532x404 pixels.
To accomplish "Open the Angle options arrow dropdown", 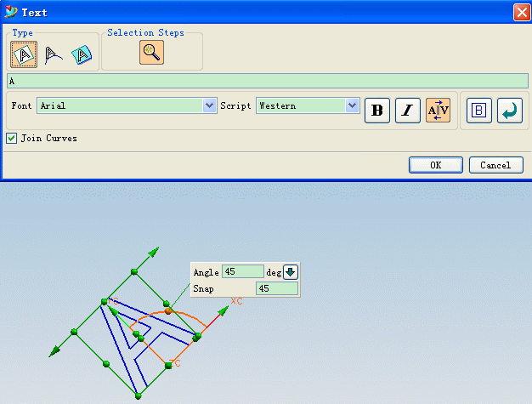I will click(291, 272).
